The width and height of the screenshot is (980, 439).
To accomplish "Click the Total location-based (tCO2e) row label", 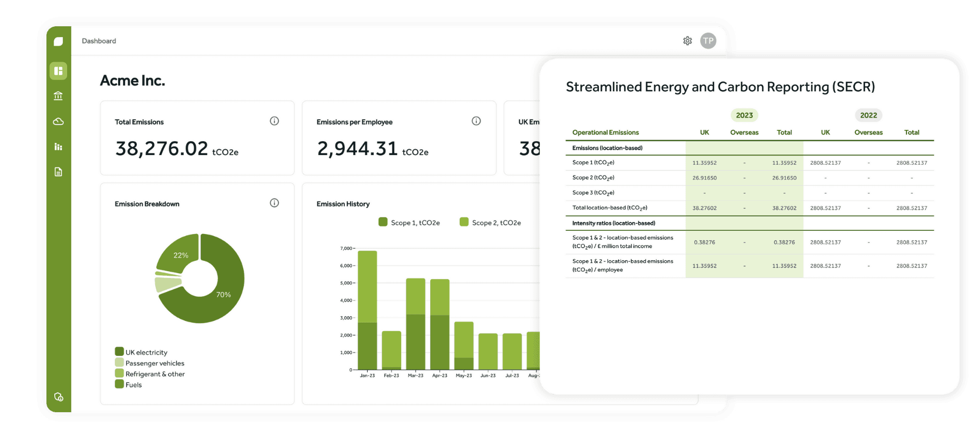I will click(x=609, y=208).
